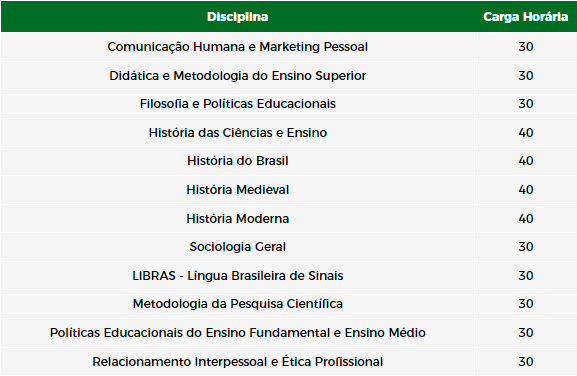
Task: Click the História Moderna discipline
Action: tap(237, 219)
